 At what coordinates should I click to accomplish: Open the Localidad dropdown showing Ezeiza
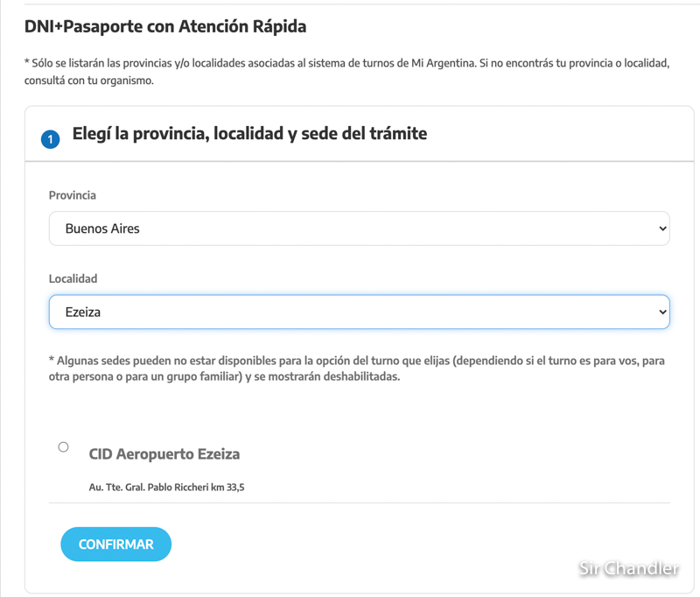click(x=359, y=312)
